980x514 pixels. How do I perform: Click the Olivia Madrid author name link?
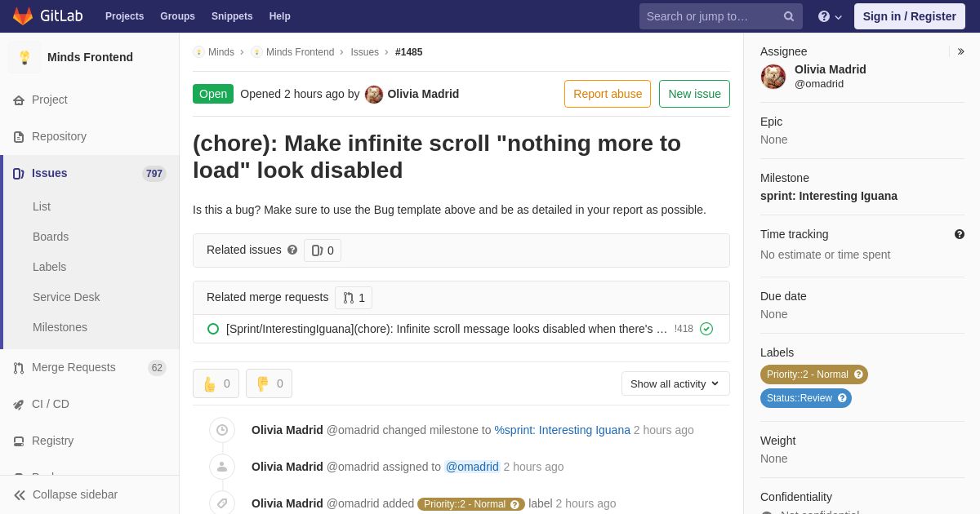point(423,94)
